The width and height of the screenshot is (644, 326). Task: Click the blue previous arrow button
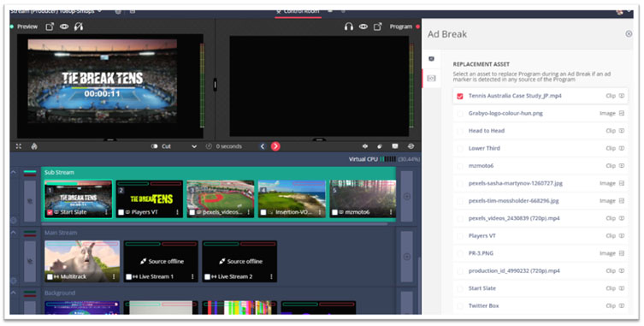[x=263, y=146]
